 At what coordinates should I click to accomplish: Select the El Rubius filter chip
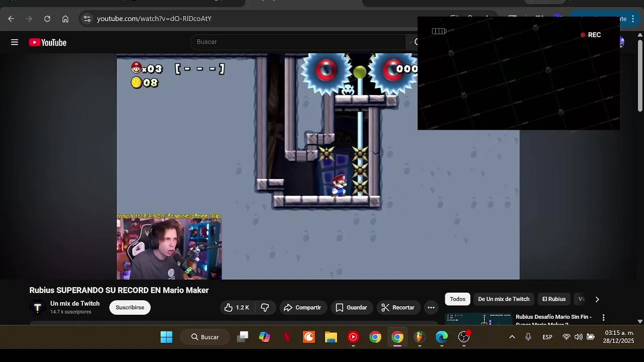pos(554,299)
